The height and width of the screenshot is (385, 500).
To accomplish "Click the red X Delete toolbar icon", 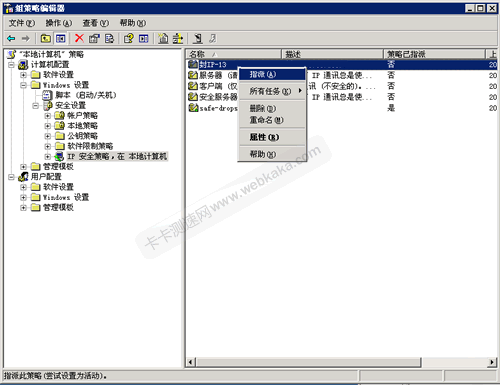I will 79,38.
